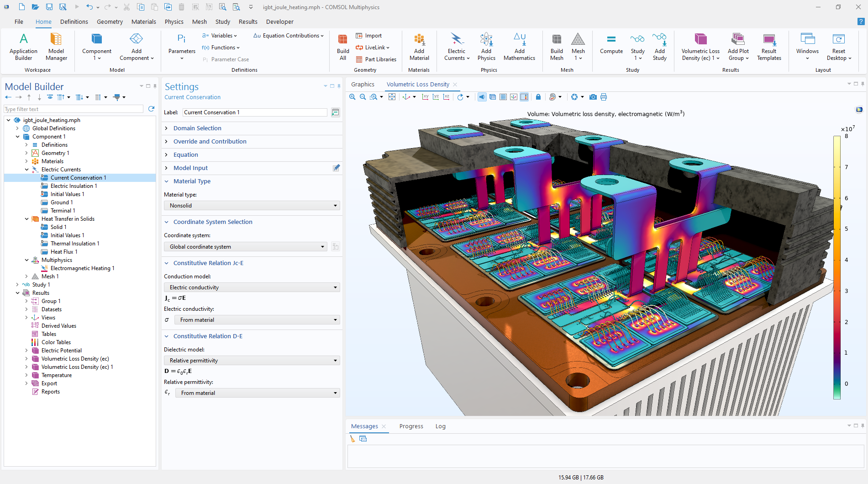The width and height of the screenshot is (868, 484).
Task: Click the Zoom In magnifier icon
Action: pos(352,97)
